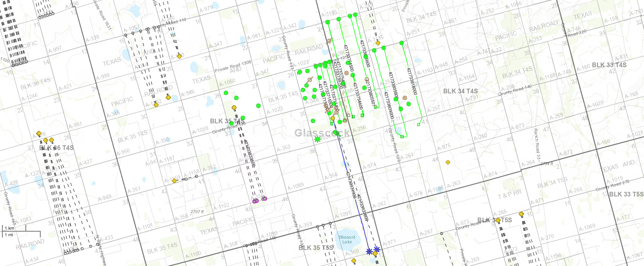This screenshot has width=644, height=266.
Task: Select the isolated yellow diamond east of section 44
Action: (x=448, y=162)
